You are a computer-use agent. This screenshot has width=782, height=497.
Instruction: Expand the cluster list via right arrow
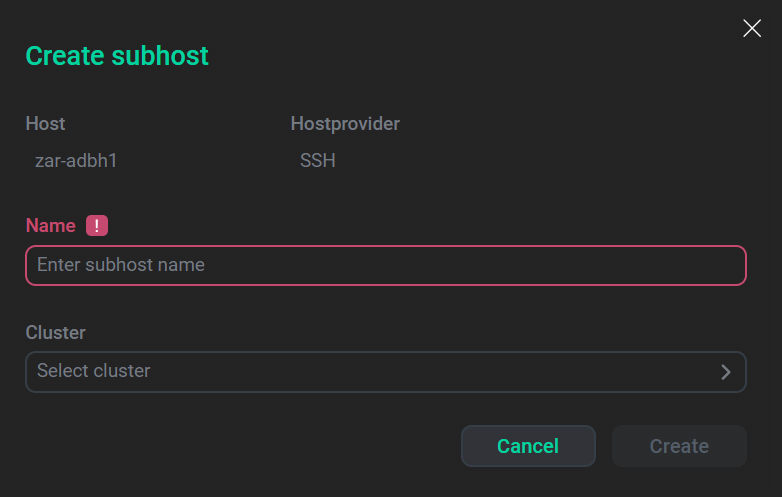[726, 372]
